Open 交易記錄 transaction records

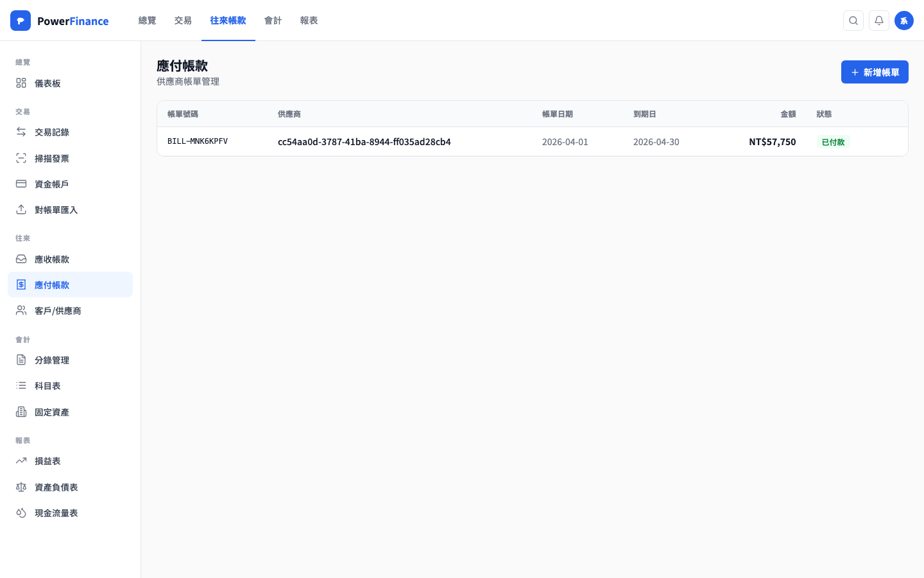pos(52,132)
